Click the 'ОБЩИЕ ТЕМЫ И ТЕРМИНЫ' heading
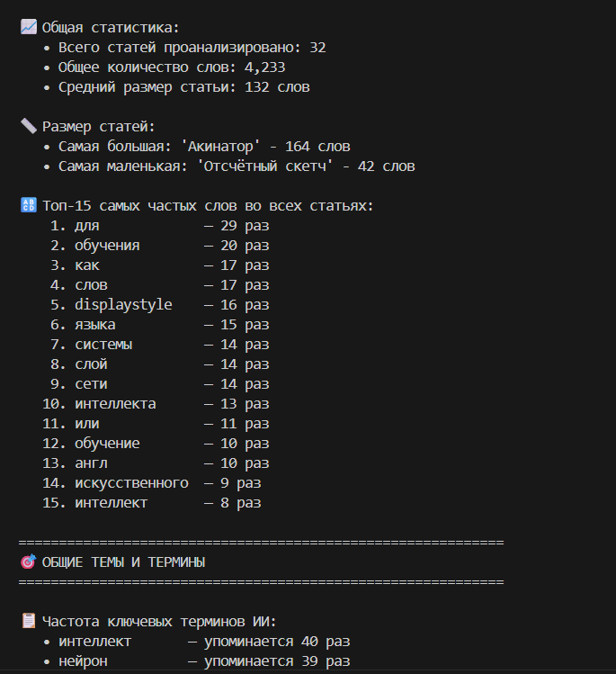616x674 pixels. tap(123, 562)
